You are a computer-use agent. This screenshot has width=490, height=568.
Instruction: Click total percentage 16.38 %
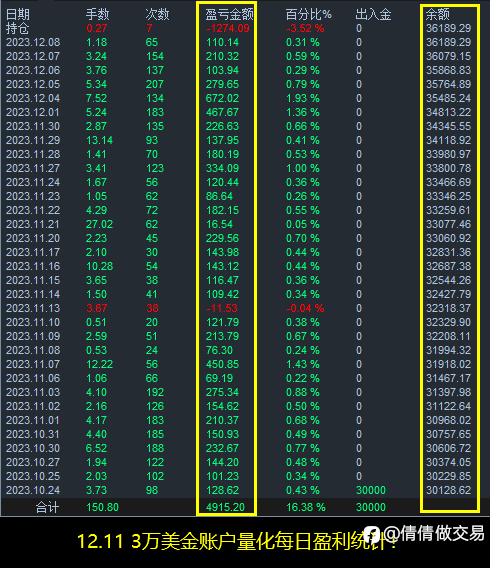click(x=306, y=508)
